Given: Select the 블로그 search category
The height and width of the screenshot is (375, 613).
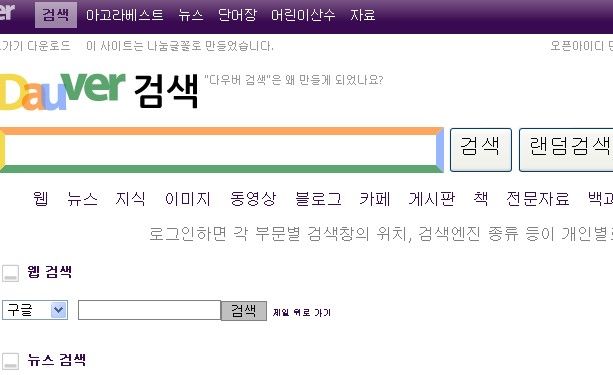Looking at the screenshot, I should [x=318, y=199].
